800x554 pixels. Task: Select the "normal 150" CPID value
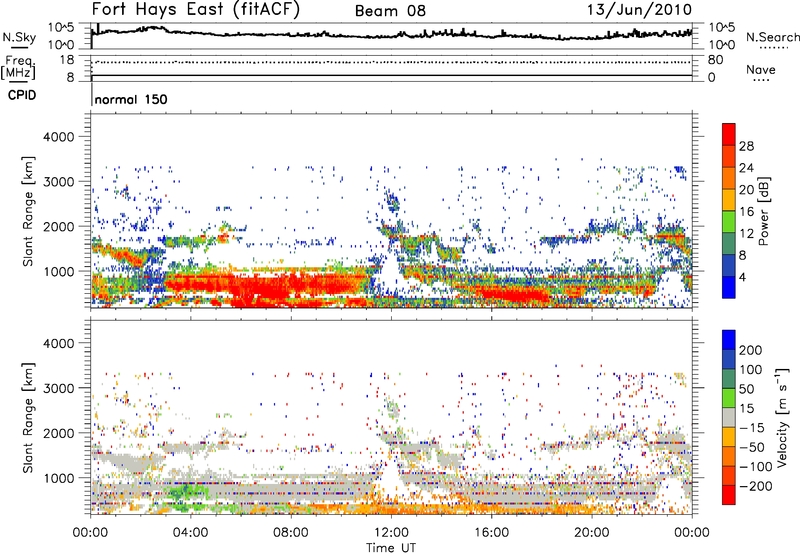pos(131,99)
